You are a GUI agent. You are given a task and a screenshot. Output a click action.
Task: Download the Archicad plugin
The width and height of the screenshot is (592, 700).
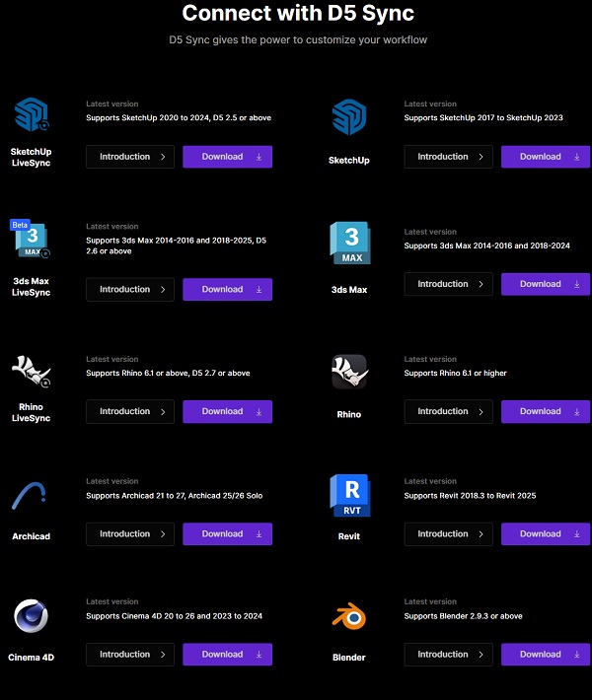[x=227, y=534]
